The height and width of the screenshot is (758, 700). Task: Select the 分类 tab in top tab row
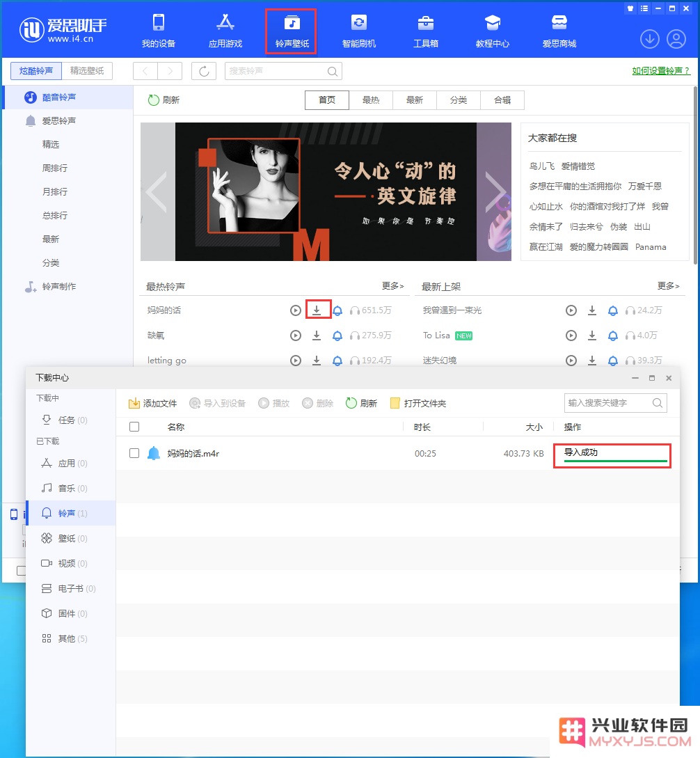coord(459,100)
